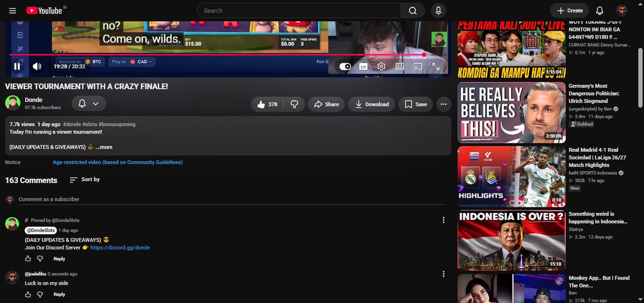This screenshot has width=644, height=303.
Task: Open beIN SPORTS Indonesia channel name
Action: coord(593,173)
